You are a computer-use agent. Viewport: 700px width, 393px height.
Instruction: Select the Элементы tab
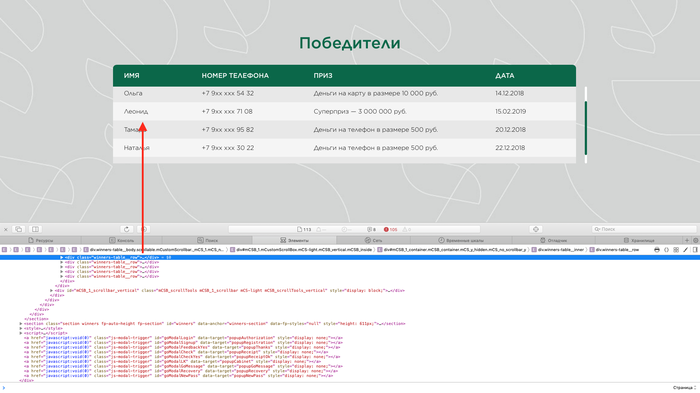click(x=294, y=240)
